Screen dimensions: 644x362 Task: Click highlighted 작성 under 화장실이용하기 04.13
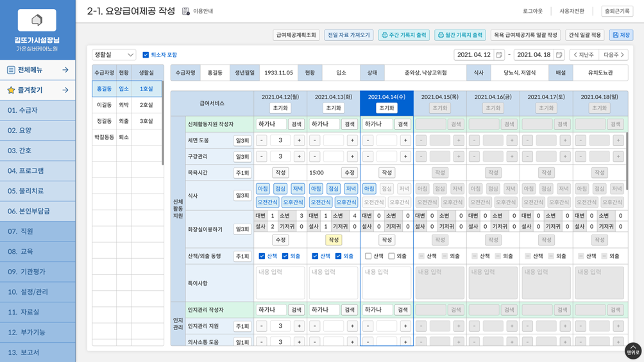334,240
